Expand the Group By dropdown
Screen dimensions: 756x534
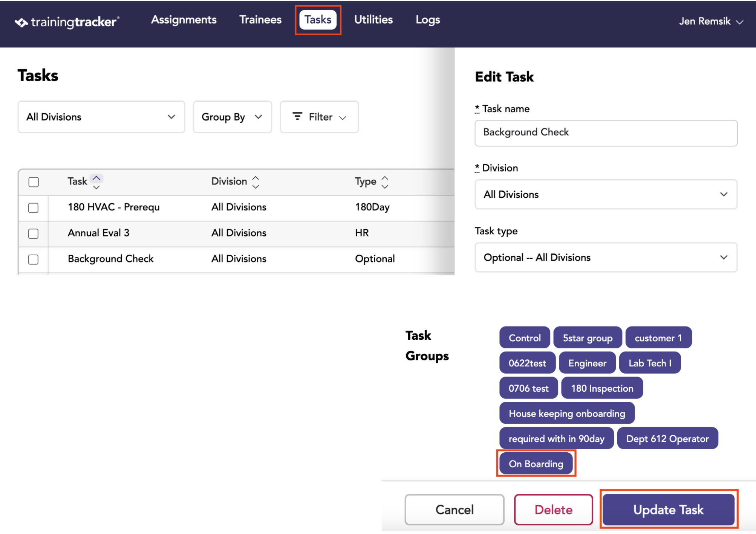232,117
